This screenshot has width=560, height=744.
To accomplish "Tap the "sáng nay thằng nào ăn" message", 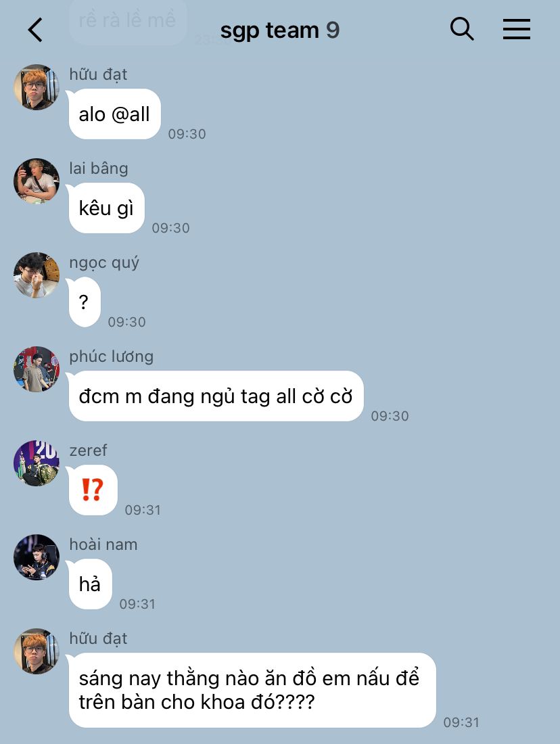I will click(252, 690).
